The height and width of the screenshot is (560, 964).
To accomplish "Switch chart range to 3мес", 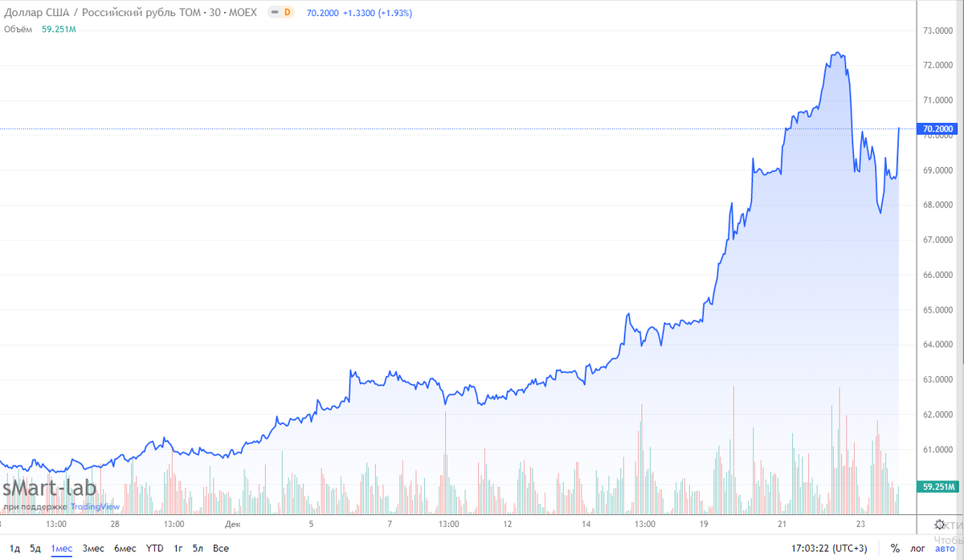I will (93, 549).
